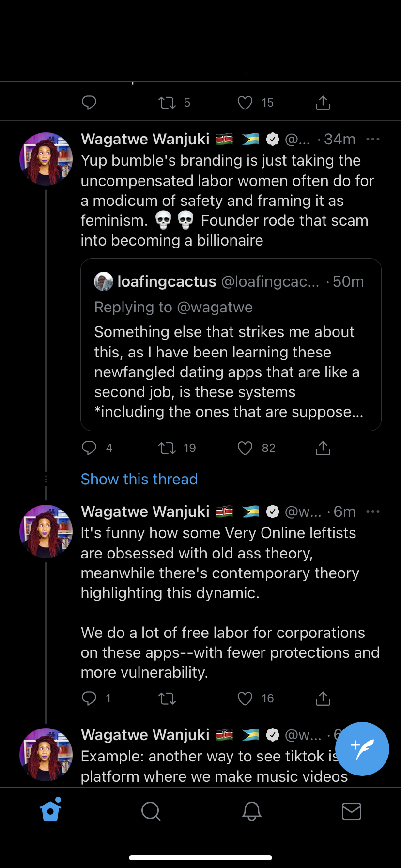Open more options on the 34m tweet
Image resolution: width=401 pixels, height=868 pixels.
[x=373, y=139]
